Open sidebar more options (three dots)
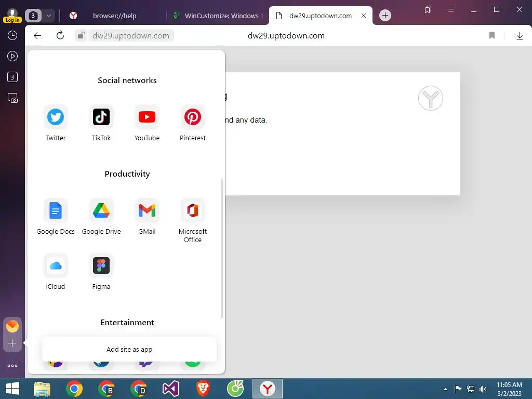Image resolution: width=532 pixels, height=399 pixels. (12, 366)
